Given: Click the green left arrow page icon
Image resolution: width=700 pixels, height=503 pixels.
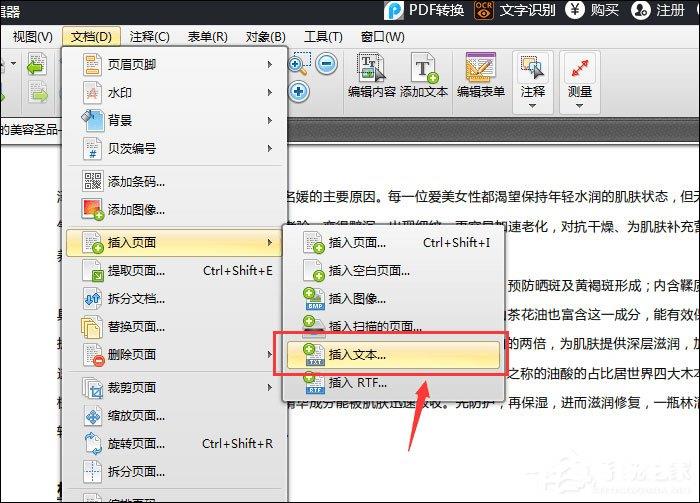Looking at the screenshot, I should 37,63.
